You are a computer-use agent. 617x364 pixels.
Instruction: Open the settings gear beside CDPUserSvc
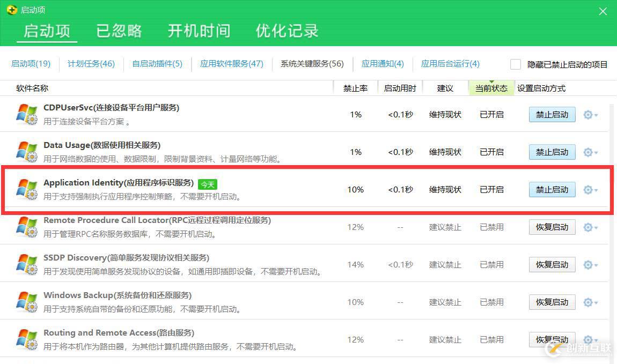tap(587, 114)
